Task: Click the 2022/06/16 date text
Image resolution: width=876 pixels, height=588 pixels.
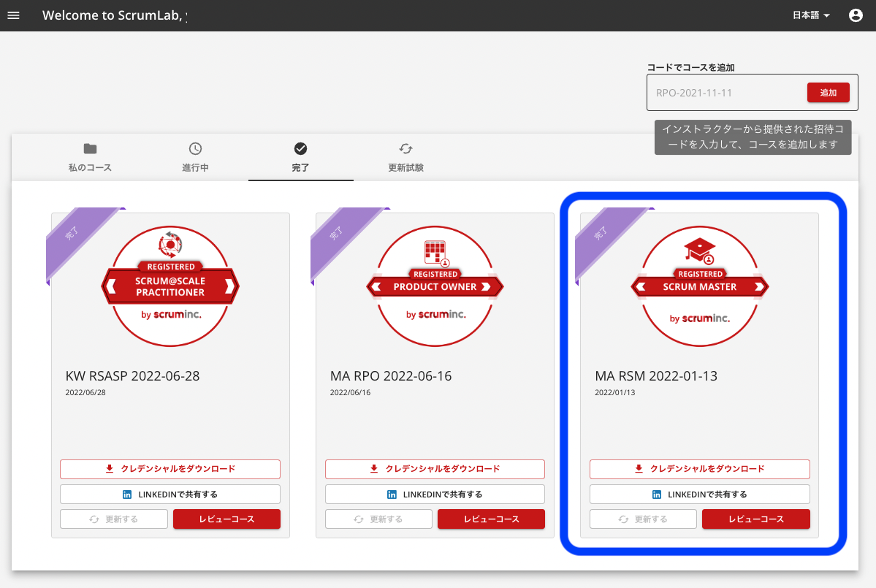Action: (x=350, y=392)
